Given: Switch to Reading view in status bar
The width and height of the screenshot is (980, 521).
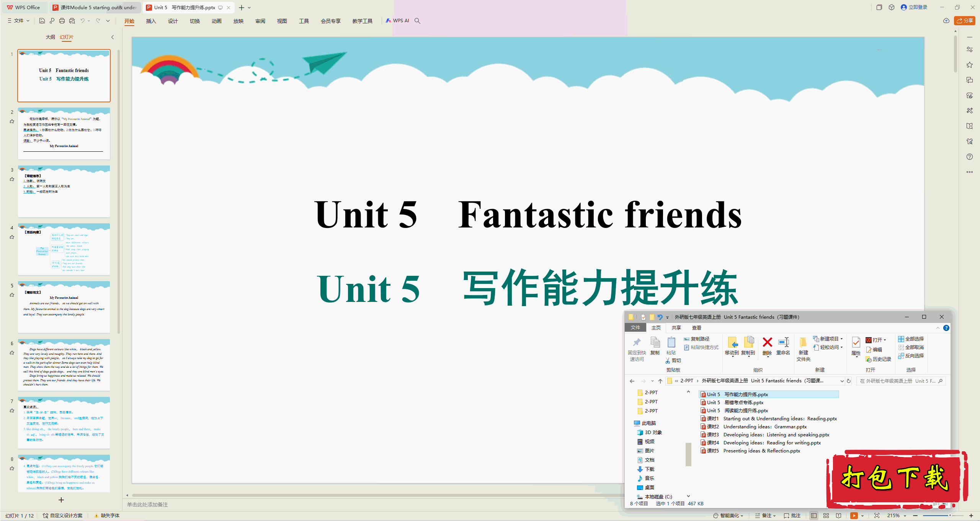Looking at the screenshot, I should tap(838, 516).
